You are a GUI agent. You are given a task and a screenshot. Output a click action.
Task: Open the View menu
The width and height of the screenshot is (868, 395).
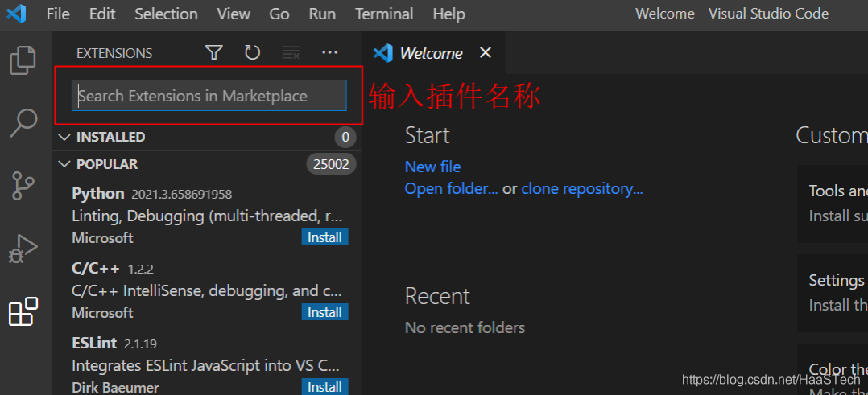click(x=234, y=14)
